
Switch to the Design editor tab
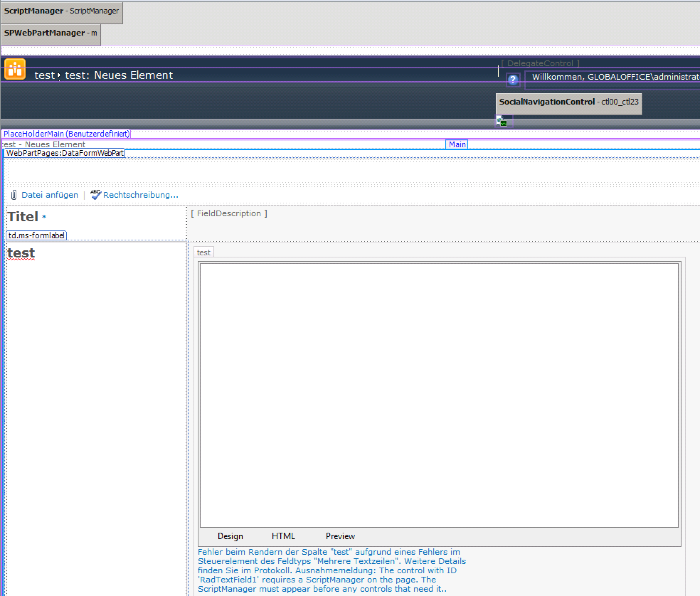point(230,536)
